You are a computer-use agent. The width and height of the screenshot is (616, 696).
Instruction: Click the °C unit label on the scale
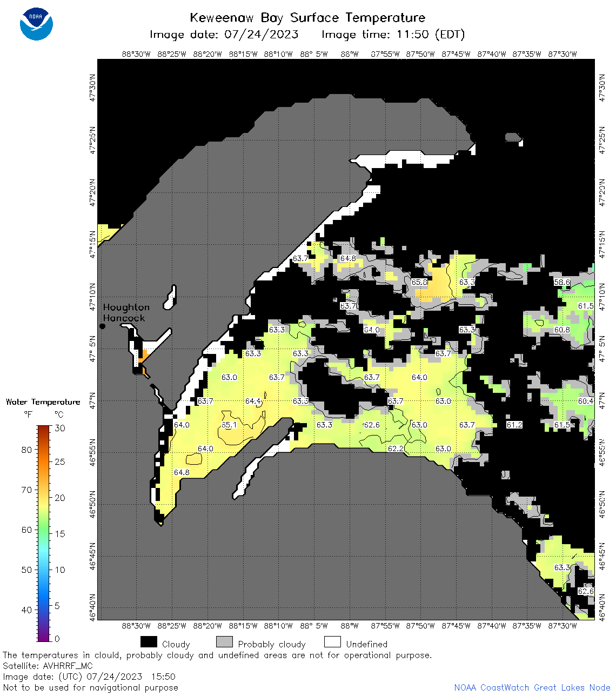(x=59, y=414)
